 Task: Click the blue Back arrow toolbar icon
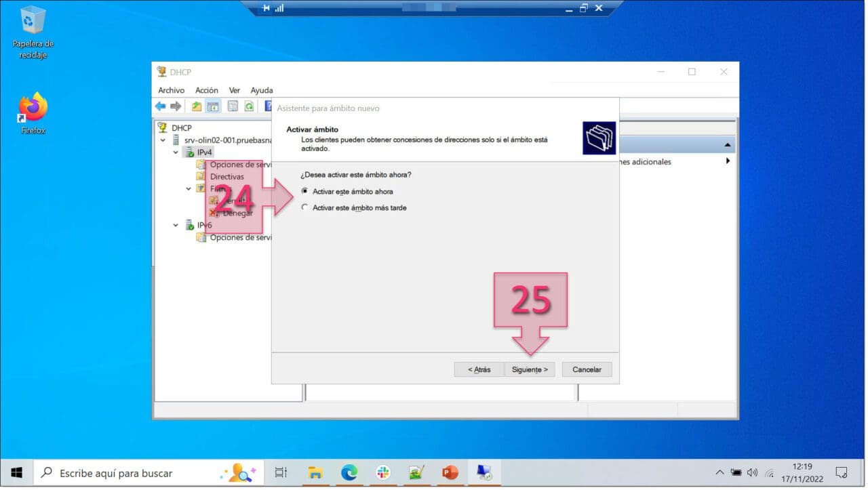[161, 106]
